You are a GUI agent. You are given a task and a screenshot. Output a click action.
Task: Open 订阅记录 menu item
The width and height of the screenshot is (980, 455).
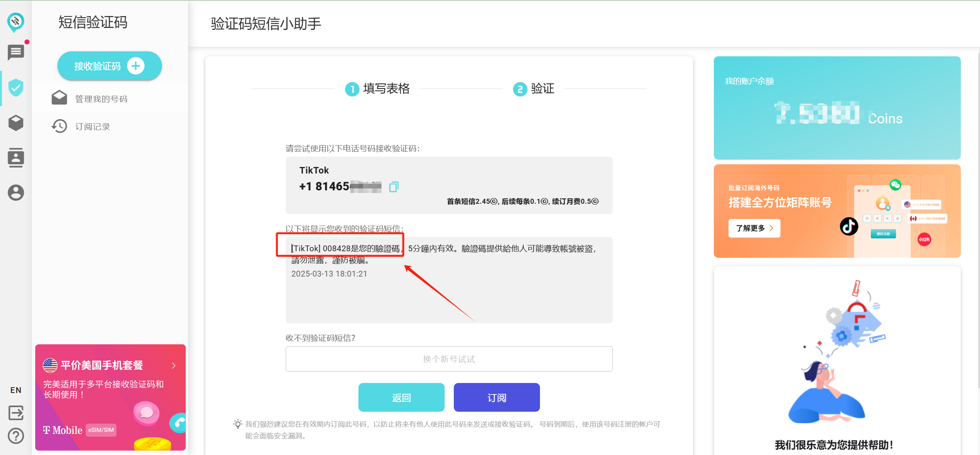(93, 126)
